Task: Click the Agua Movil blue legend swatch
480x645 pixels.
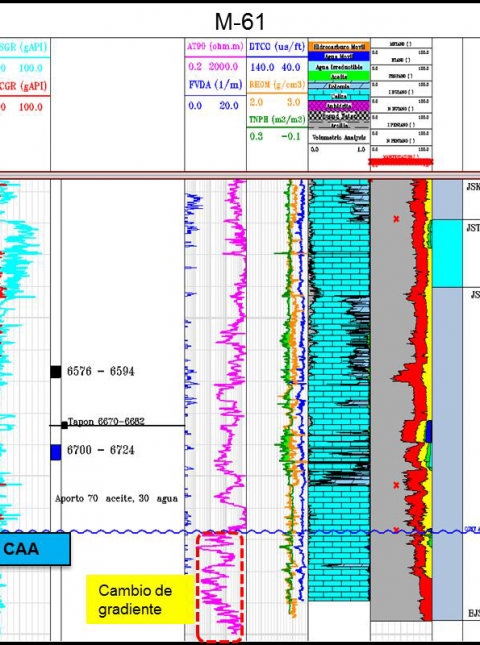Action: pyautogui.click(x=339, y=56)
